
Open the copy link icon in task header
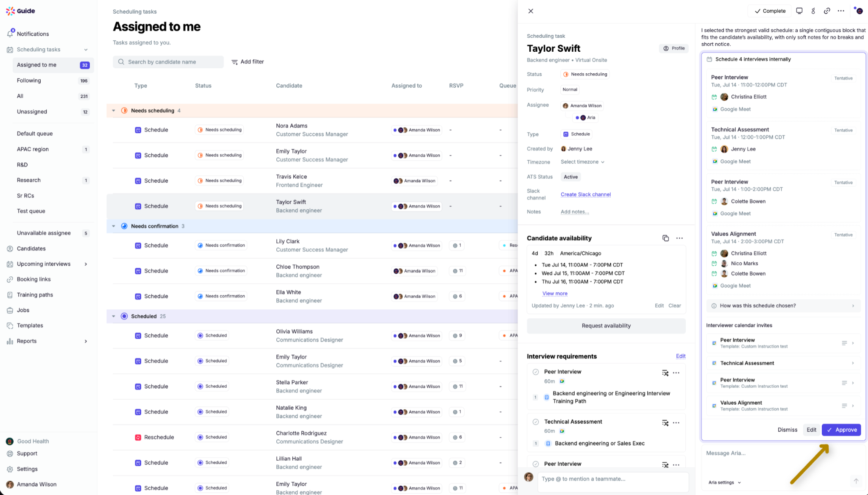(x=827, y=11)
